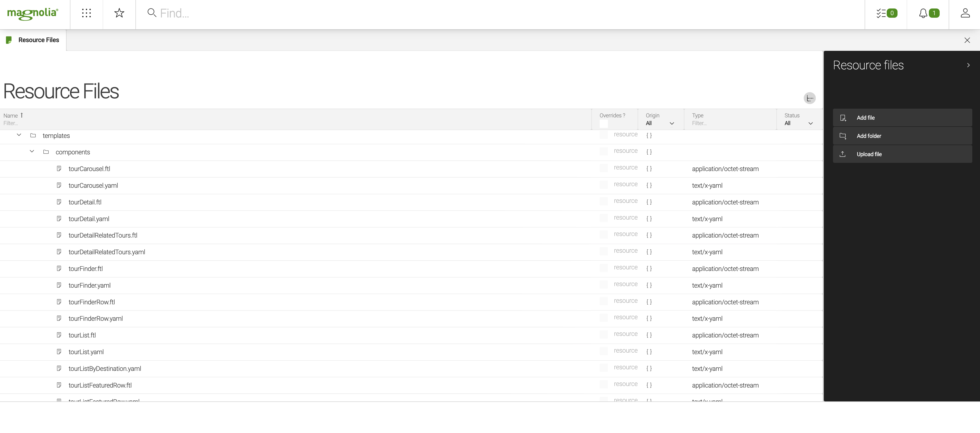Toggle overrides checkbox for tourCarousel.ftl
The height and width of the screenshot is (433, 980).
(604, 168)
